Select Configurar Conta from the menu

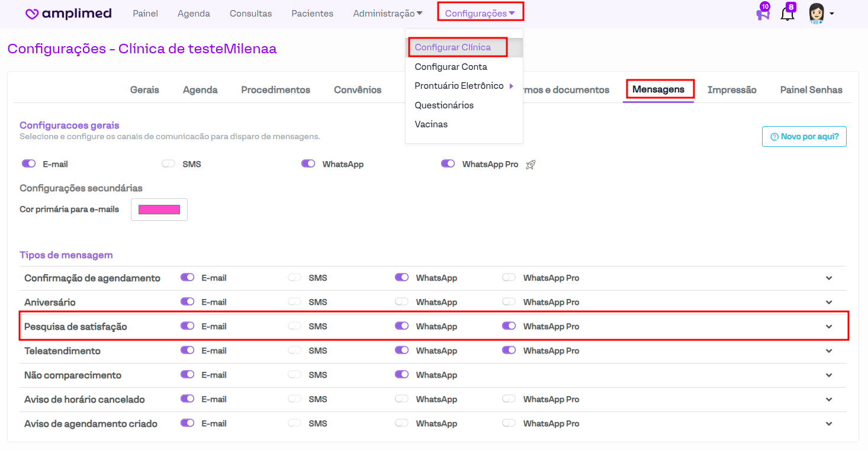(451, 67)
